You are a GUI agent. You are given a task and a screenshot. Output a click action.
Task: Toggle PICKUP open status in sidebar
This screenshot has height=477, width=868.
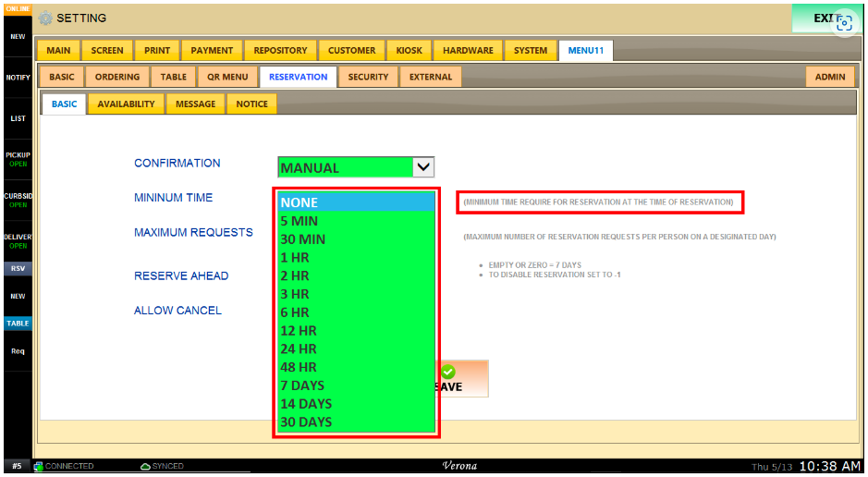pyautogui.click(x=18, y=159)
